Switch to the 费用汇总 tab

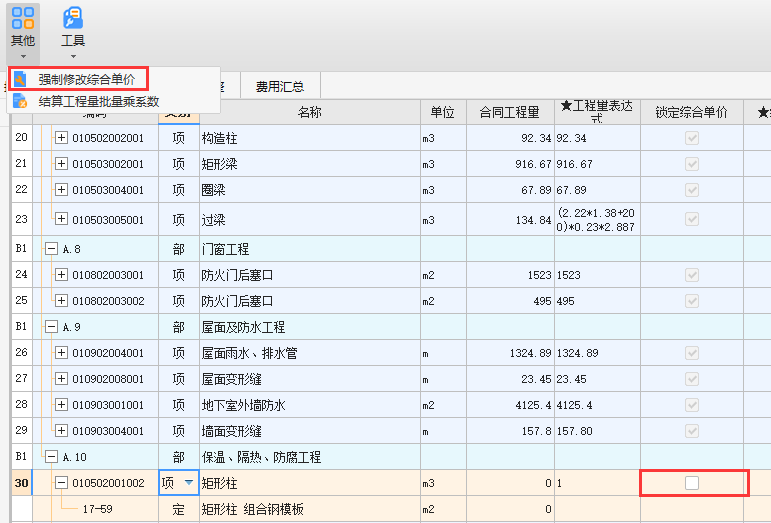tap(279, 87)
